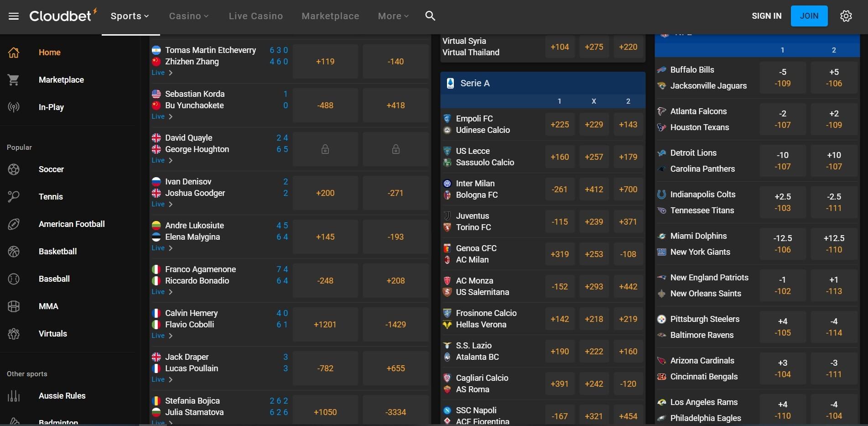Image resolution: width=868 pixels, height=426 pixels.
Task: Open the search magnifier
Action: (x=430, y=16)
